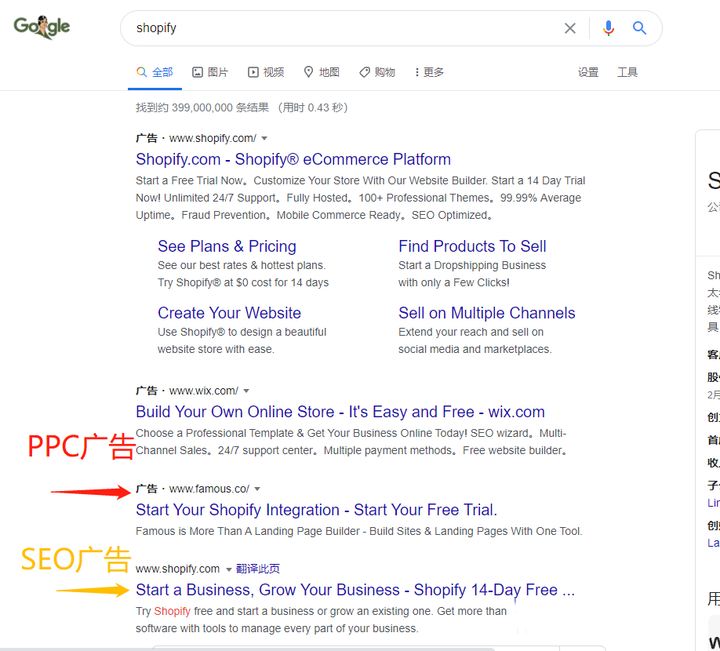Open the 地图 tab
Viewport: 720px width, 651px height.
coord(321,72)
